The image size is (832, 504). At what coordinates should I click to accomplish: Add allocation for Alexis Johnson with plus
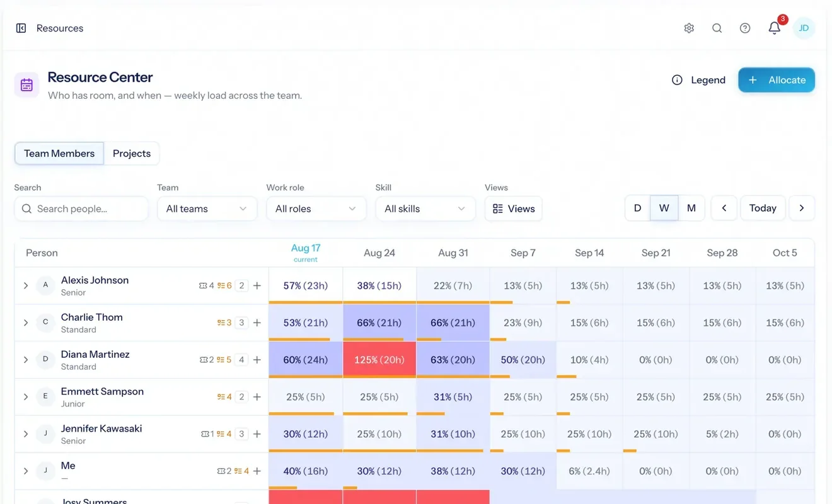(257, 286)
